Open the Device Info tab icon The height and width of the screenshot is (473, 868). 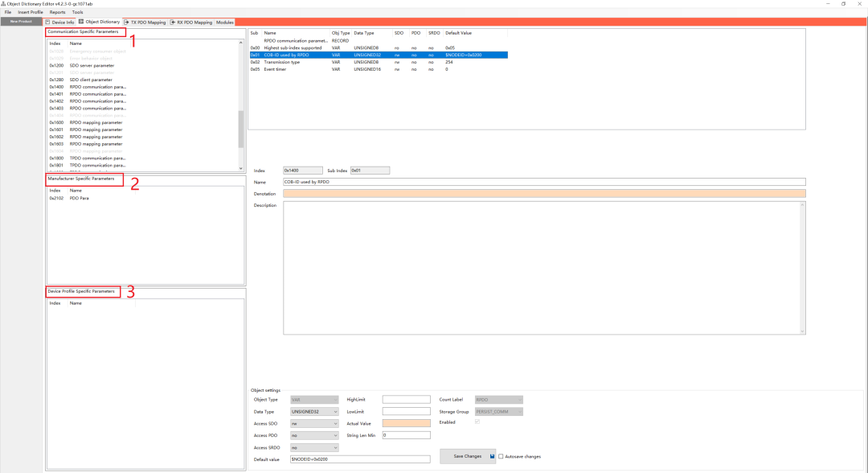47,23
